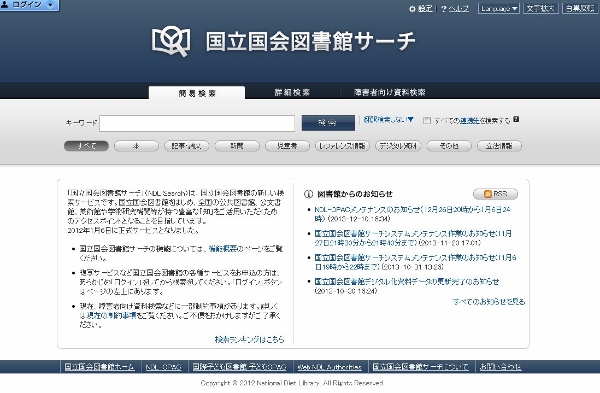
Task: Select the その他 filter pill
Action: tap(449, 146)
